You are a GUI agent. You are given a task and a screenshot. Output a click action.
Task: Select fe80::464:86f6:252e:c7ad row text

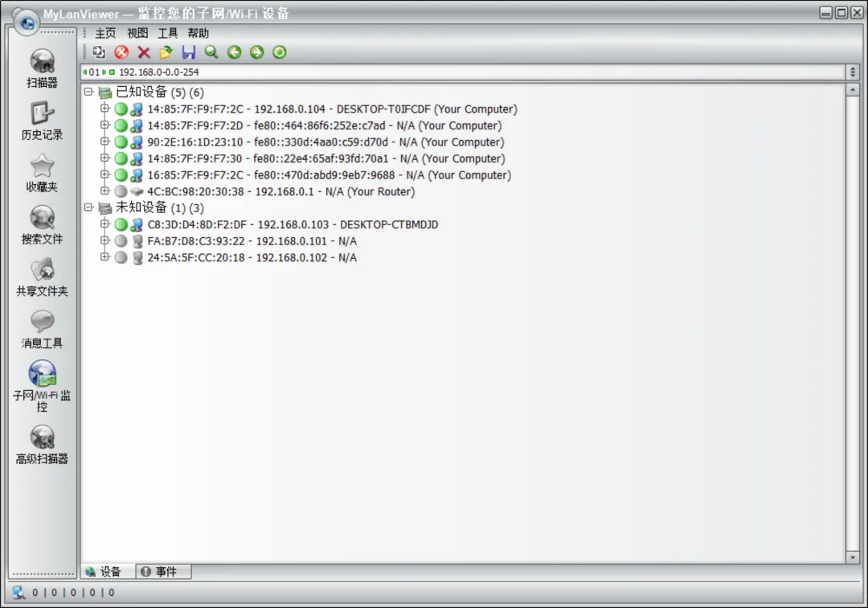[325, 125]
